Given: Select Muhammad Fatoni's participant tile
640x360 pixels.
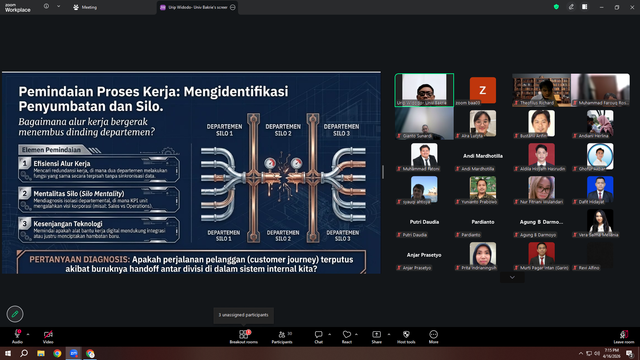Looking at the screenshot, I should (x=424, y=156).
